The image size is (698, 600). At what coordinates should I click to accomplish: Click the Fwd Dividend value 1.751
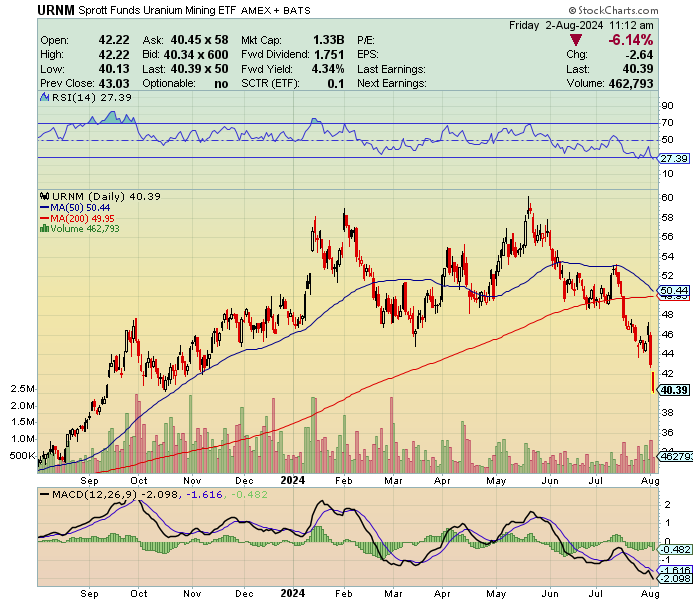click(x=329, y=55)
